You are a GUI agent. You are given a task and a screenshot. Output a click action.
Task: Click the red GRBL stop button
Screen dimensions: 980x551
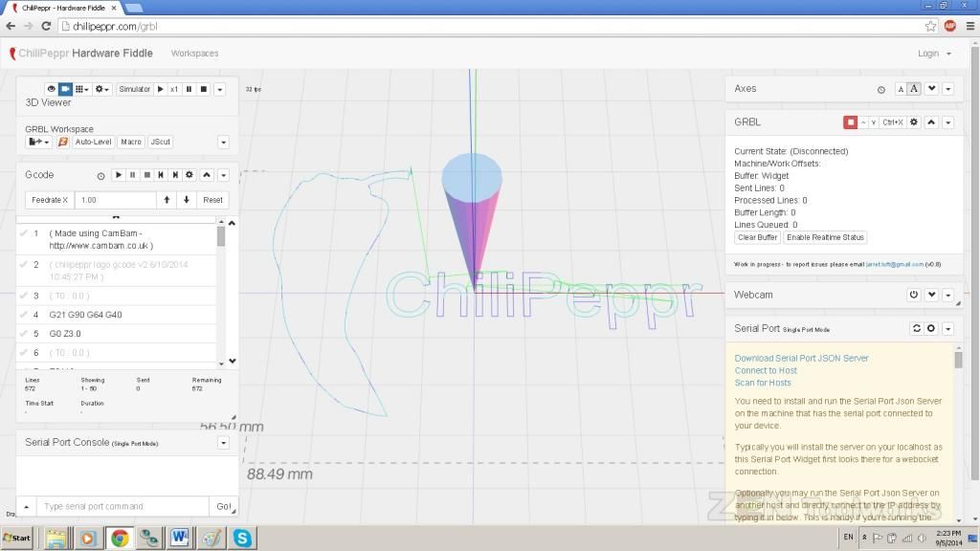point(850,122)
